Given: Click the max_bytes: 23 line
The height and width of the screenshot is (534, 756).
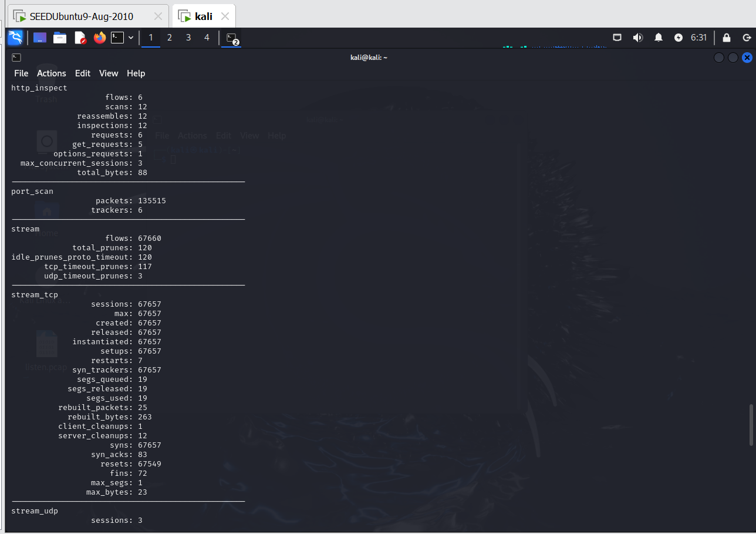Looking at the screenshot, I should [x=117, y=492].
